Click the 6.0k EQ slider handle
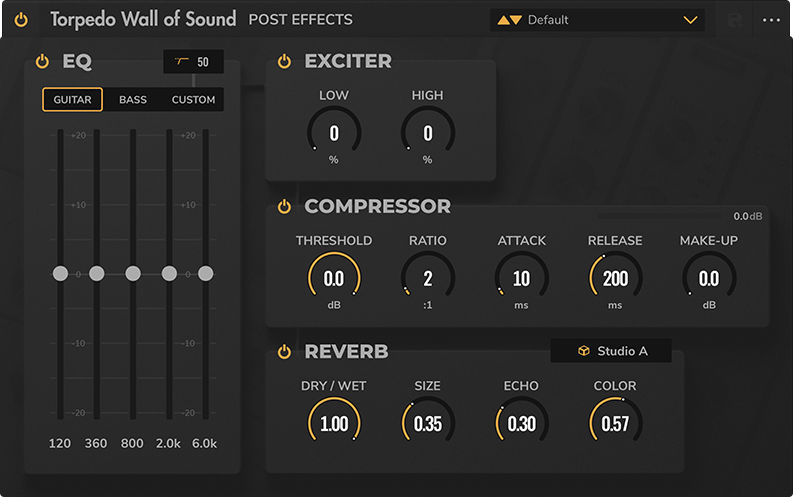The image size is (793, 497). (x=206, y=273)
